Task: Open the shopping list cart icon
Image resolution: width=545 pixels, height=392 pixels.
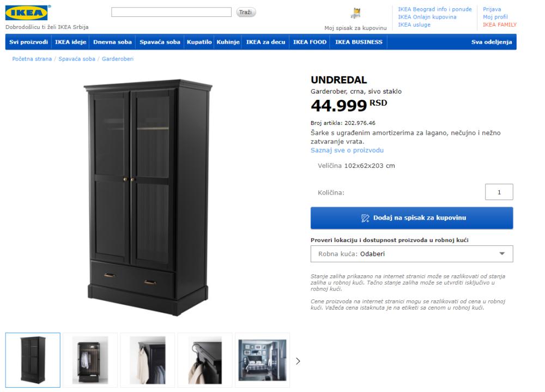Action: click(355, 13)
